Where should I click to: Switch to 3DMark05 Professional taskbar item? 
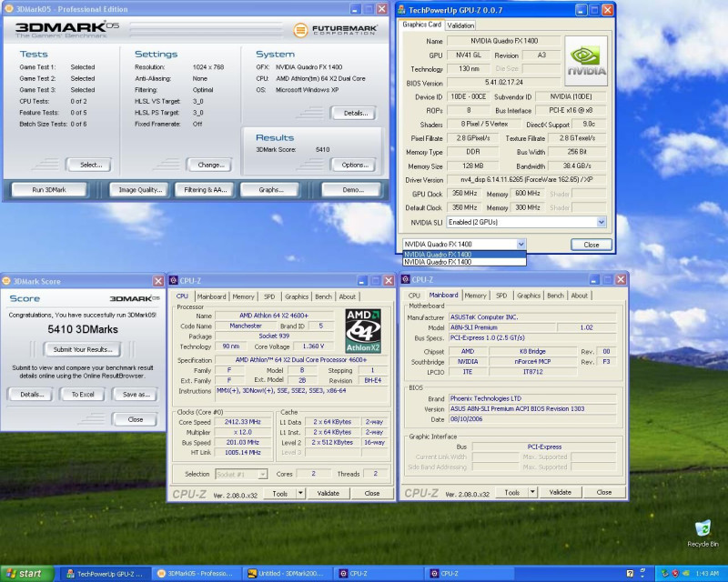point(197,574)
